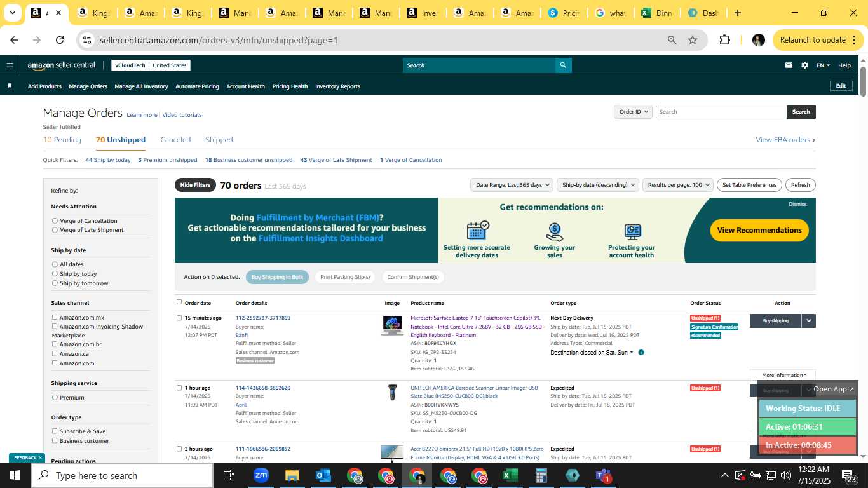This screenshot has height=488, width=868.
Task: Click the zoom magnifier in address bar
Action: [672, 40]
